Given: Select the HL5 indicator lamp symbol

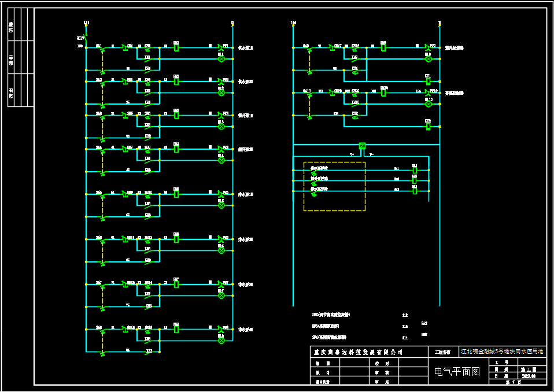Looking at the screenshot, I should (221, 205).
